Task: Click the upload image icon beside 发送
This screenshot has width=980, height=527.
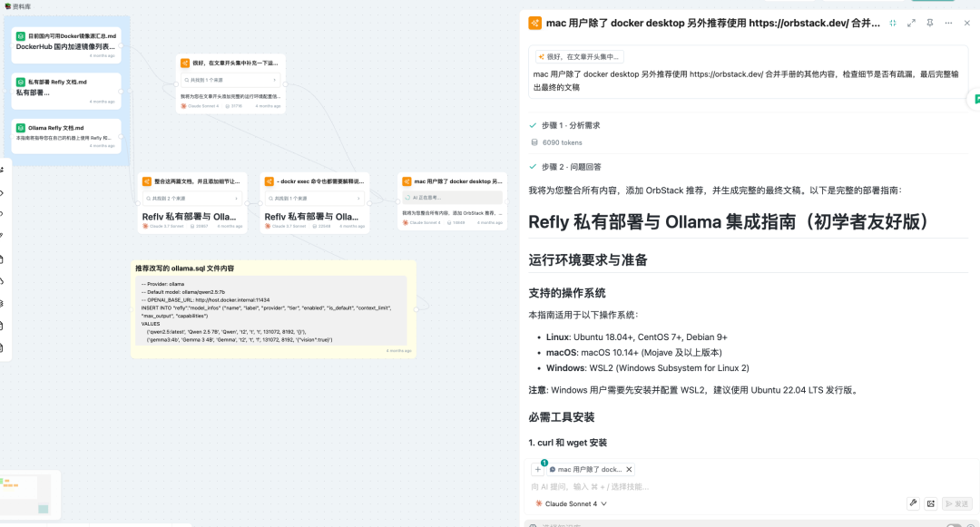Action: pos(931,503)
